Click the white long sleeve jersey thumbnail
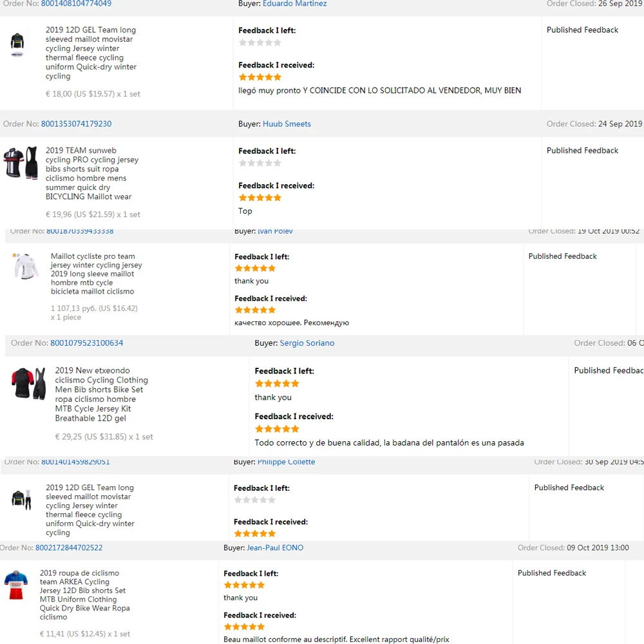Image resolution: width=644 pixels, height=644 pixels. 26,266
